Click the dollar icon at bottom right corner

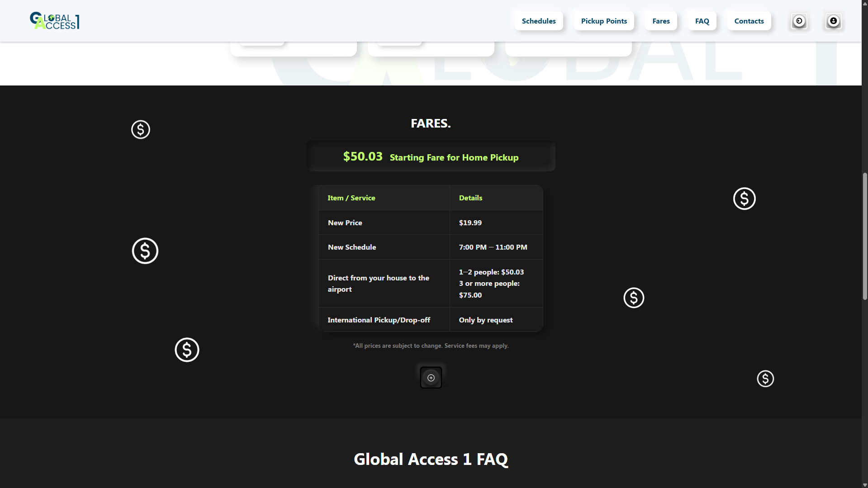pos(765,379)
